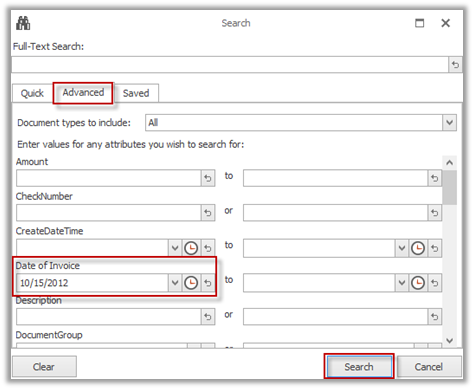Open clock time picker for Date of Invoice end
Screen dimensions: 475x390
pos(418,283)
